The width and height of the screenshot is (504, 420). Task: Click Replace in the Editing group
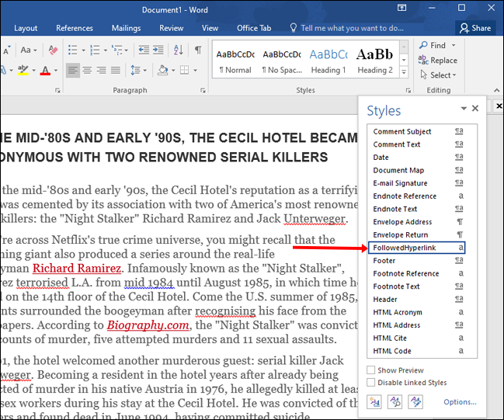pyautogui.click(x=438, y=60)
